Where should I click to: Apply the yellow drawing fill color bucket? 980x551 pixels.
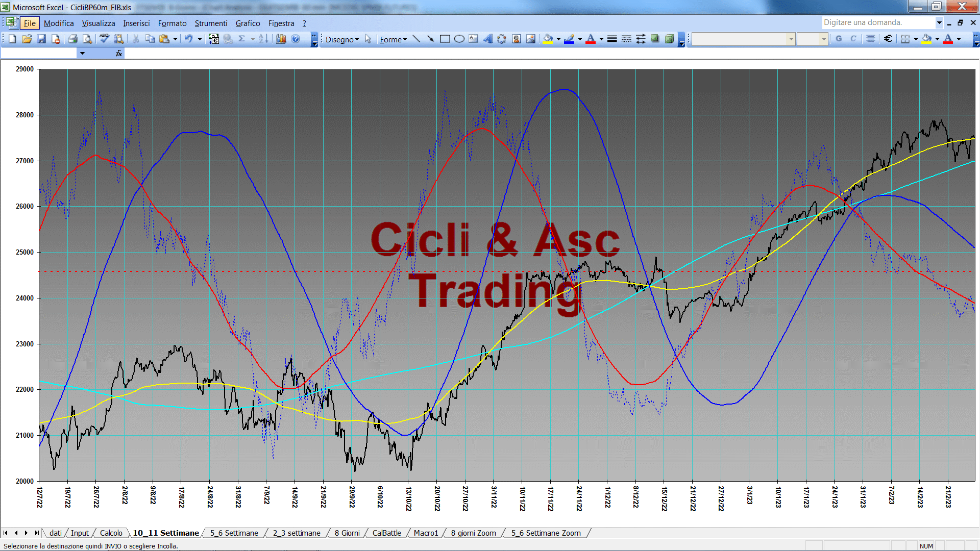[x=548, y=39]
